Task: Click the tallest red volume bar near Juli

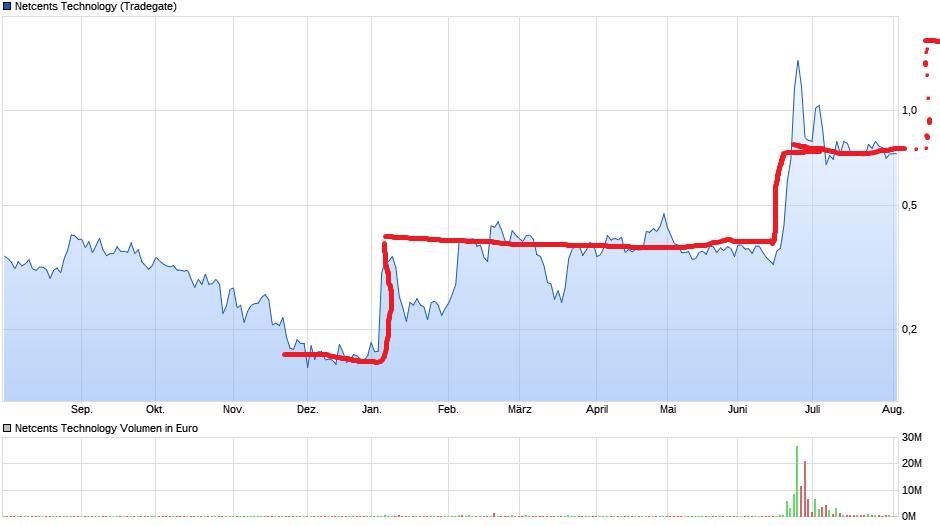Action: click(805, 489)
